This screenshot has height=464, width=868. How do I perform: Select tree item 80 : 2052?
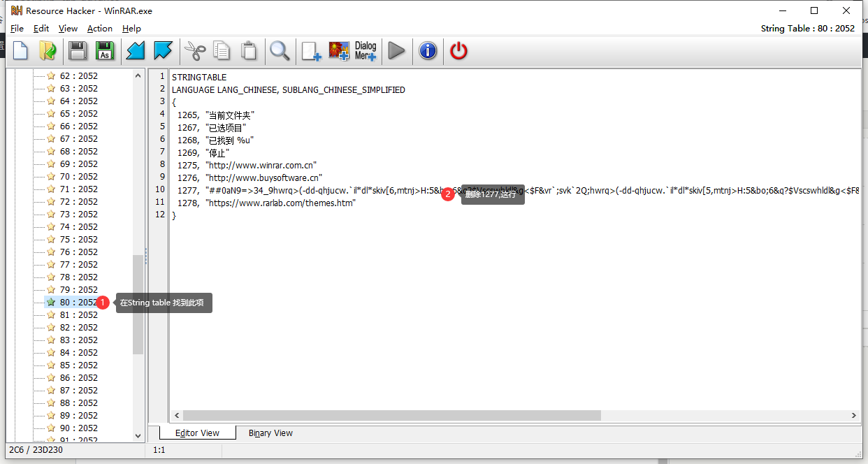click(x=78, y=303)
